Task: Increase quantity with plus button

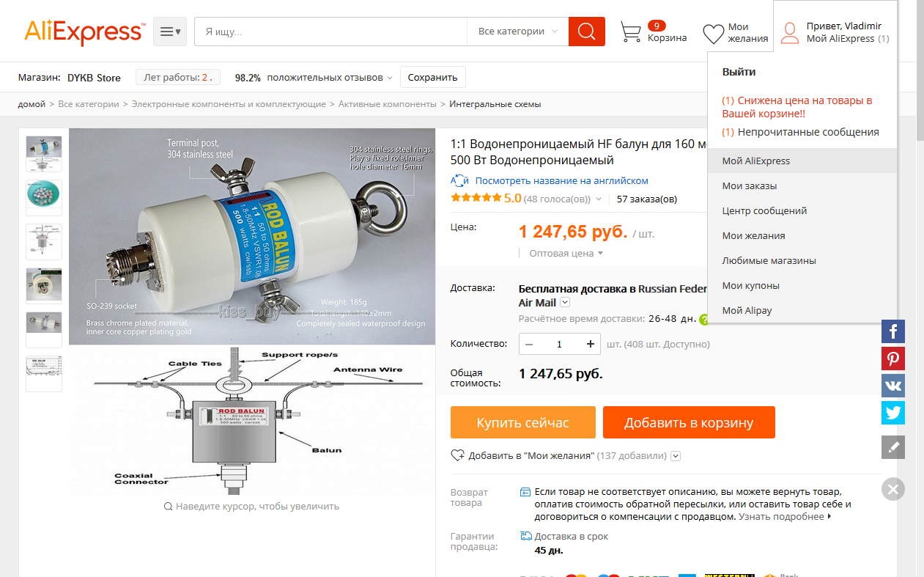Action: tap(591, 344)
